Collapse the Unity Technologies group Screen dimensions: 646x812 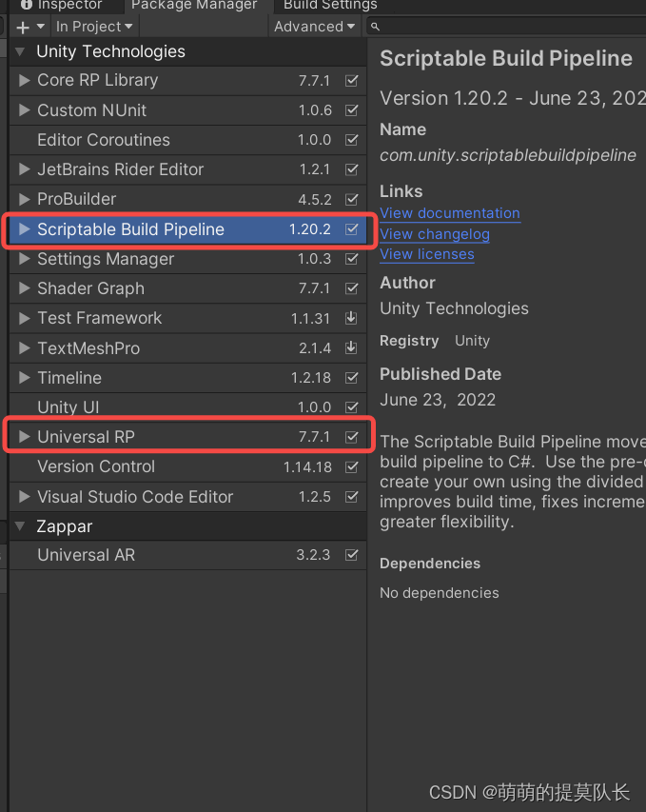21,51
